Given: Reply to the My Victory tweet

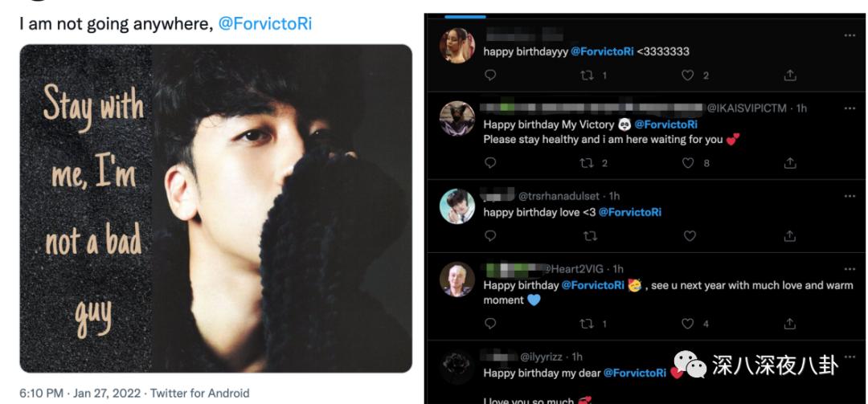Looking at the screenshot, I should click(x=491, y=163).
